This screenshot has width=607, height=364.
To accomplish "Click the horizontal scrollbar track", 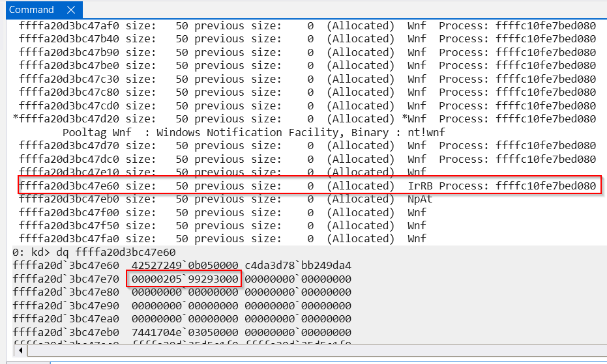I will coord(317,350).
